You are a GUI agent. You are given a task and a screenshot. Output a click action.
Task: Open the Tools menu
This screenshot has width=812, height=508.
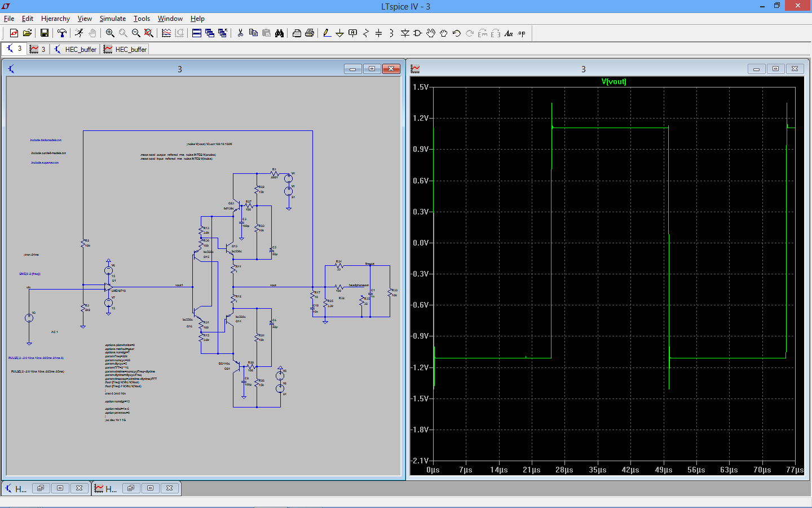point(142,19)
